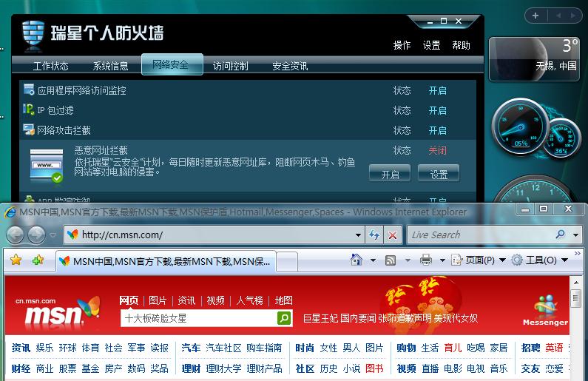Viewport: 588px width, 381px height.
Task: Click the sidebar add gadget plus icon
Action: (x=535, y=16)
